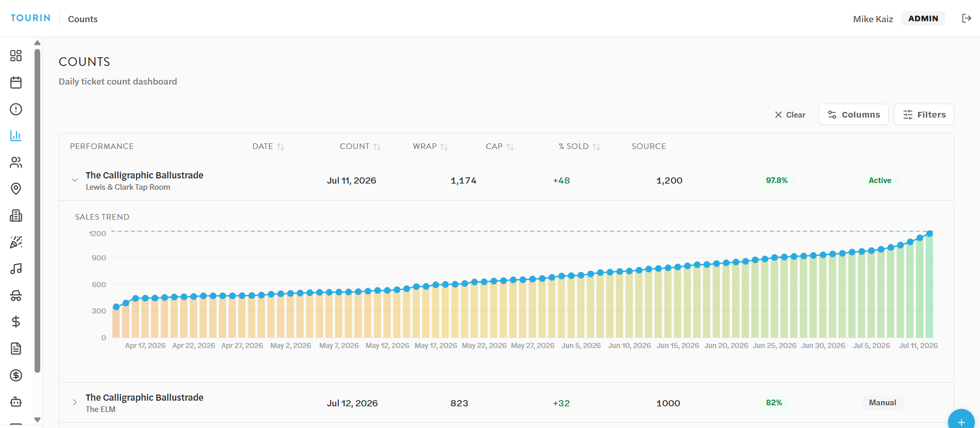Click the Mike Kaiz user name
980x428 pixels.
click(873, 19)
